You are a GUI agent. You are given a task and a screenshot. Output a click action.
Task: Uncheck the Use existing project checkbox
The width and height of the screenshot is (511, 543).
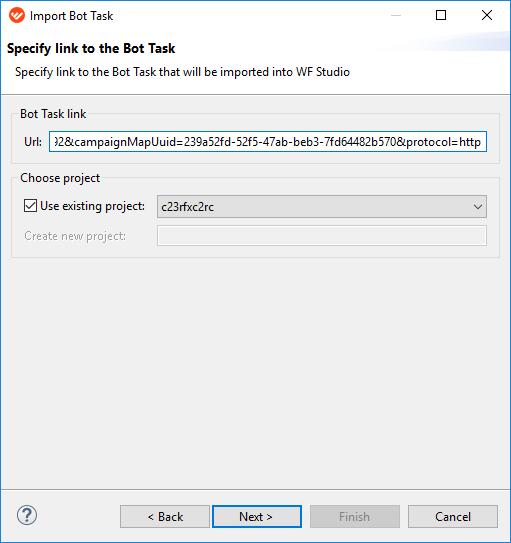click(x=30, y=206)
